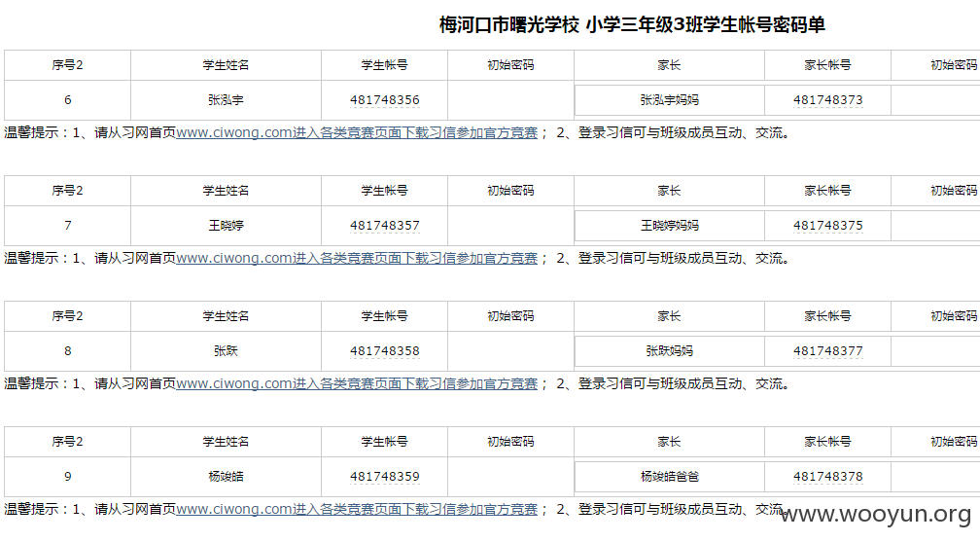Select parent account number 481748375
The width and height of the screenshot is (980, 542).
[x=827, y=226]
